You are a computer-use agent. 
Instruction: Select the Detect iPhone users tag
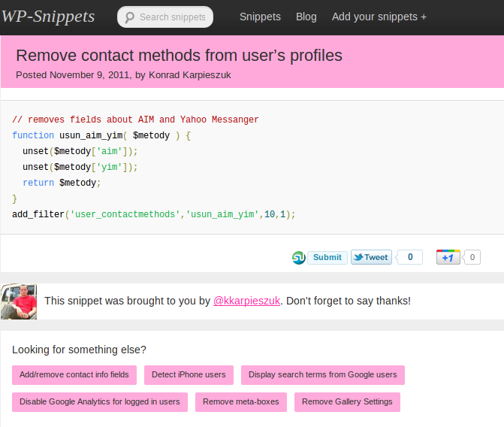click(x=189, y=374)
